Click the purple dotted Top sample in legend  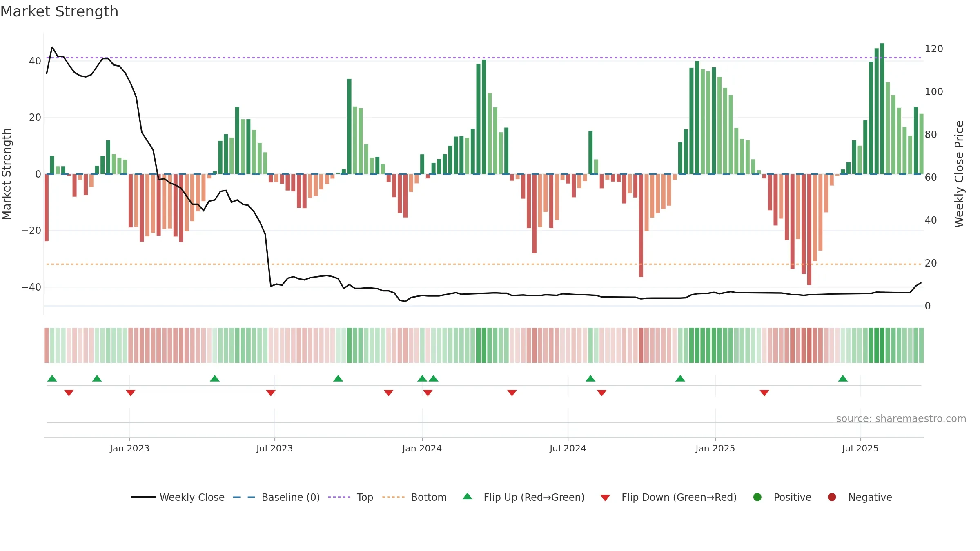339,497
